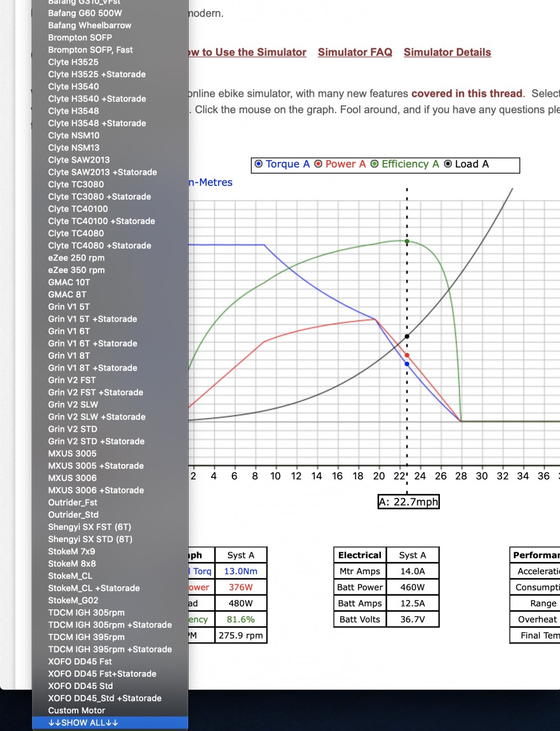Choose StokeM_G02 motor

[110, 600]
